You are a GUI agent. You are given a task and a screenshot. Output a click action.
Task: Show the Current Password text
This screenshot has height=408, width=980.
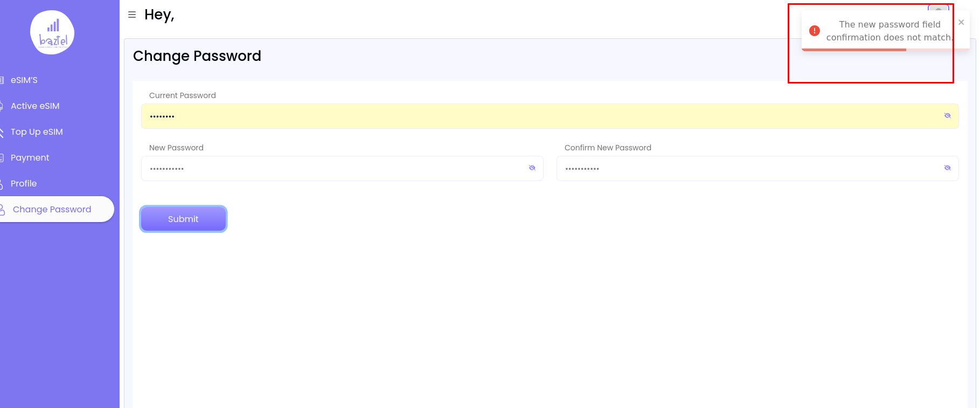pos(947,116)
